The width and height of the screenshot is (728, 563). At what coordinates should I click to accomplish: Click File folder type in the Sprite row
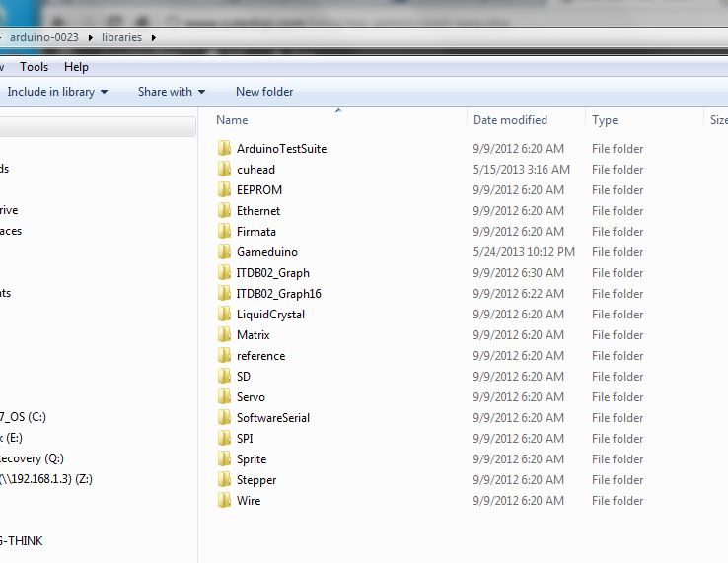(618, 459)
